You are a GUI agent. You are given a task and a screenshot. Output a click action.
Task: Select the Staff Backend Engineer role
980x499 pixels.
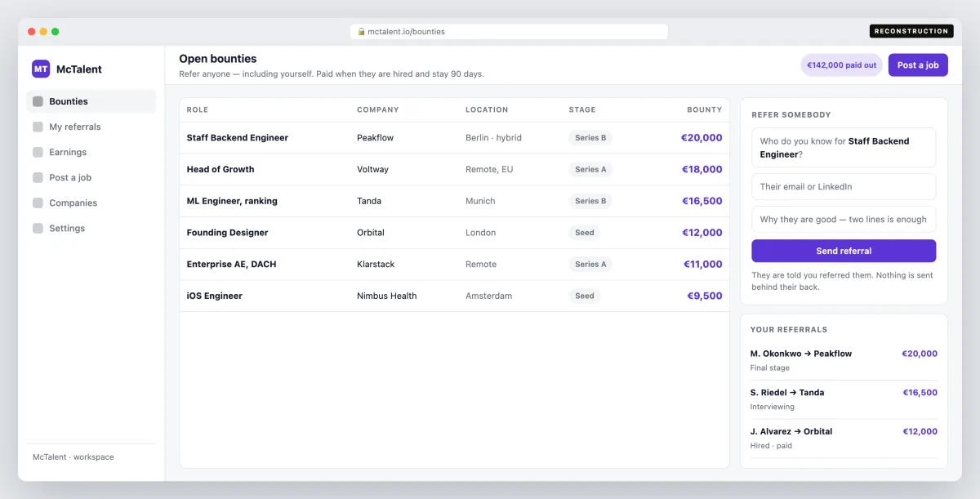238,138
